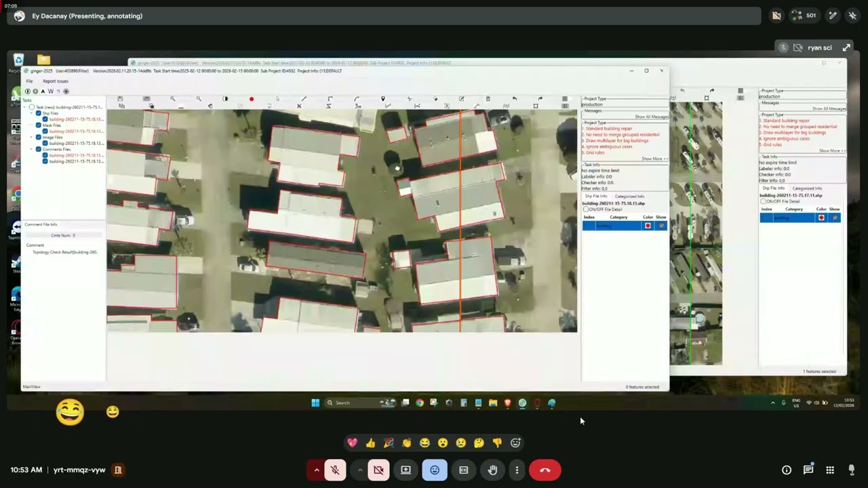Turn on the camera in Meet
This screenshot has width=868, height=488.
[378, 470]
